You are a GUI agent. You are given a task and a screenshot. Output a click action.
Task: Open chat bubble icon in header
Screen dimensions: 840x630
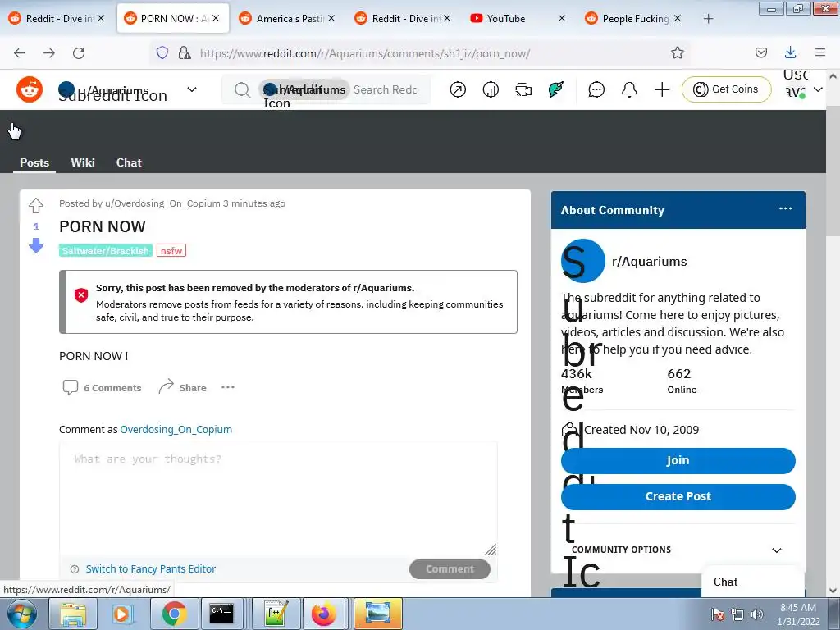point(596,89)
